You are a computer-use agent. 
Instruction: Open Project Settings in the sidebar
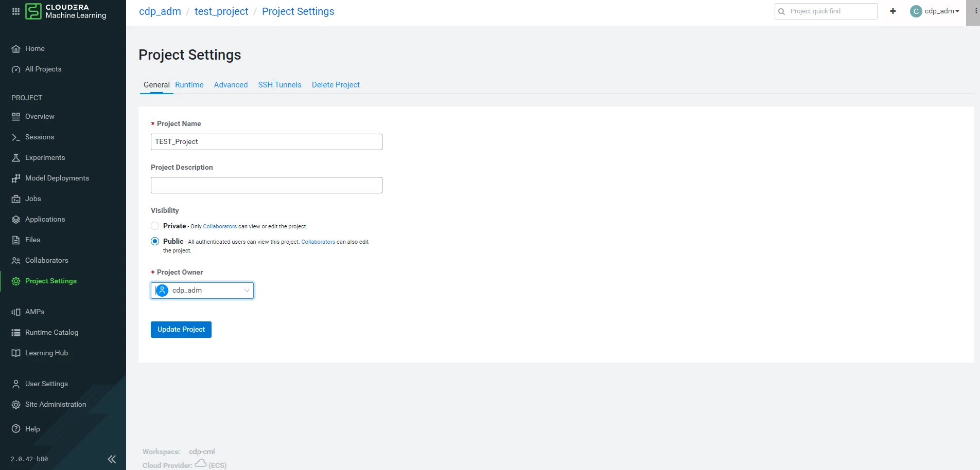(x=50, y=281)
